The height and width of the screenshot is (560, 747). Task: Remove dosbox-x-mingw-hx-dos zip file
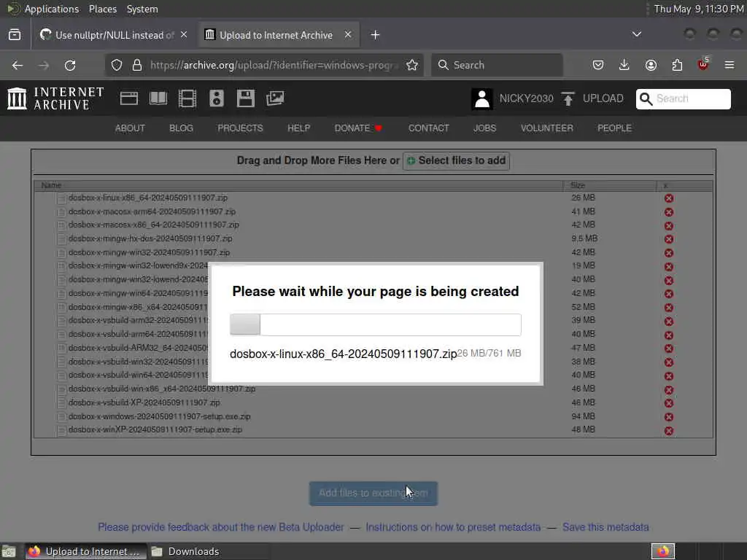[669, 239]
